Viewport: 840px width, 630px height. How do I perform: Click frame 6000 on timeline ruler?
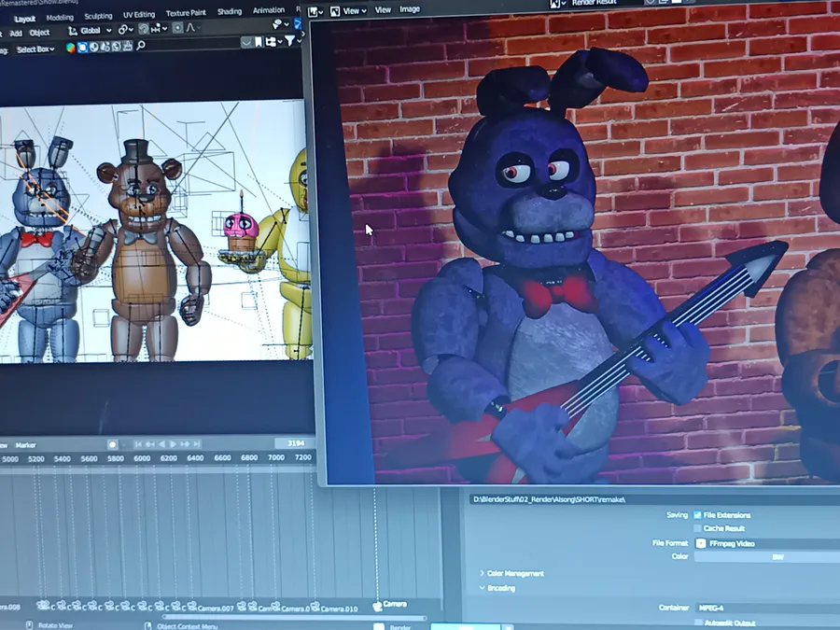(142, 458)
